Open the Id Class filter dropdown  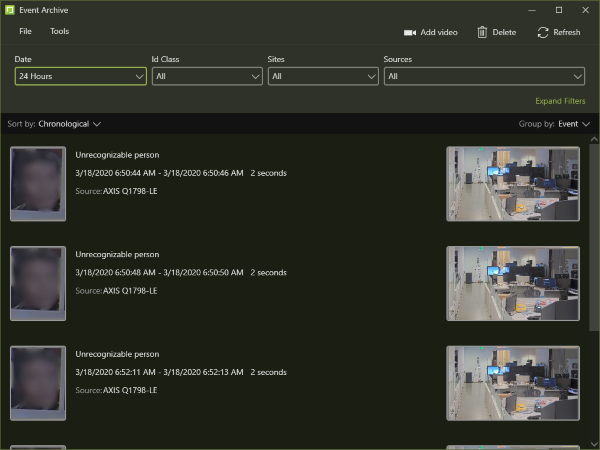(207, 76)
